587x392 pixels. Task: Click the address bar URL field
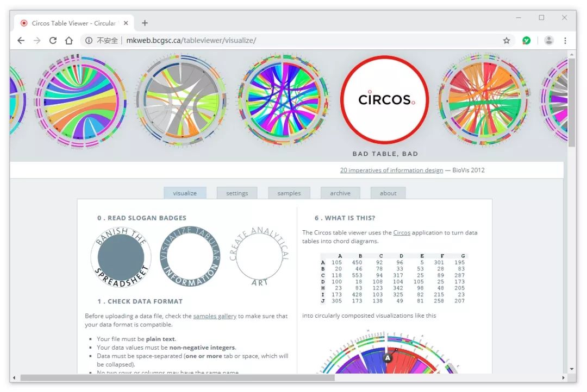(x=292, y=40)
